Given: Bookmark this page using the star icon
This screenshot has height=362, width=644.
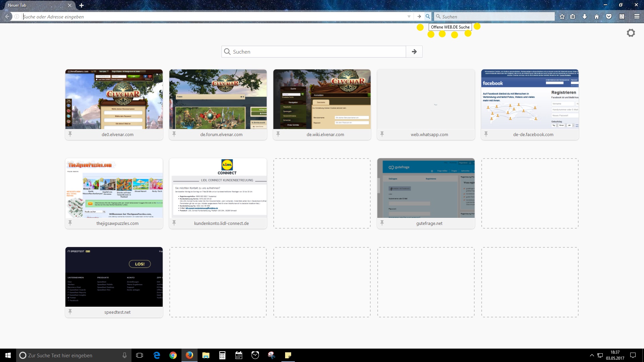Looking at the screenshot, I should coord(562,16).
